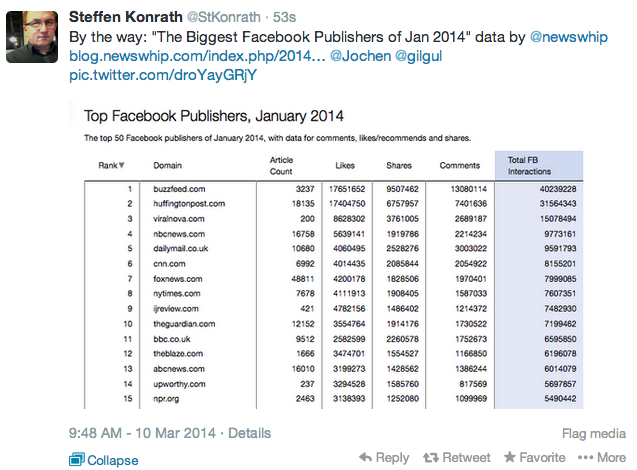Click the Steffen Konrath name
Image resolution: width=637 pixels, height=470 pixels.
click(126, 17)
